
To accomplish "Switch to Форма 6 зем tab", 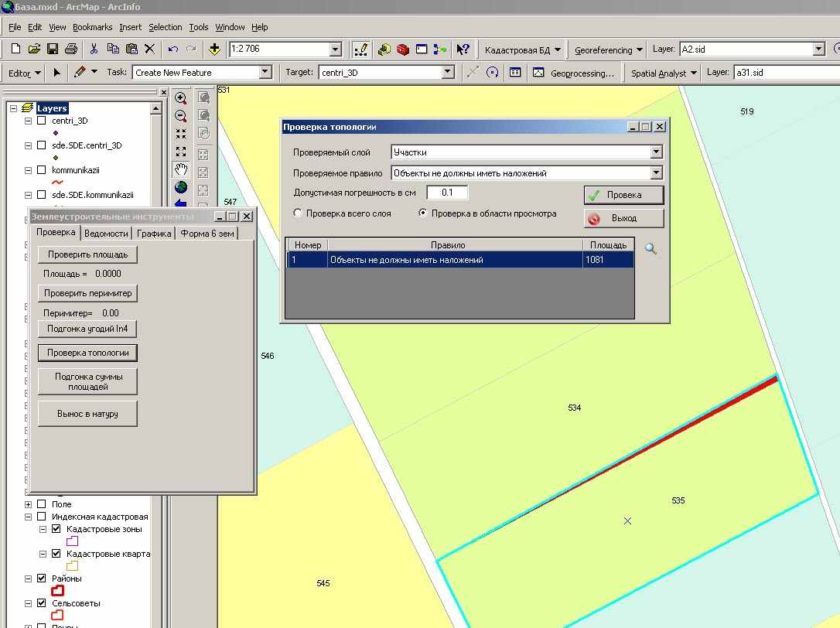I will 207,233.
